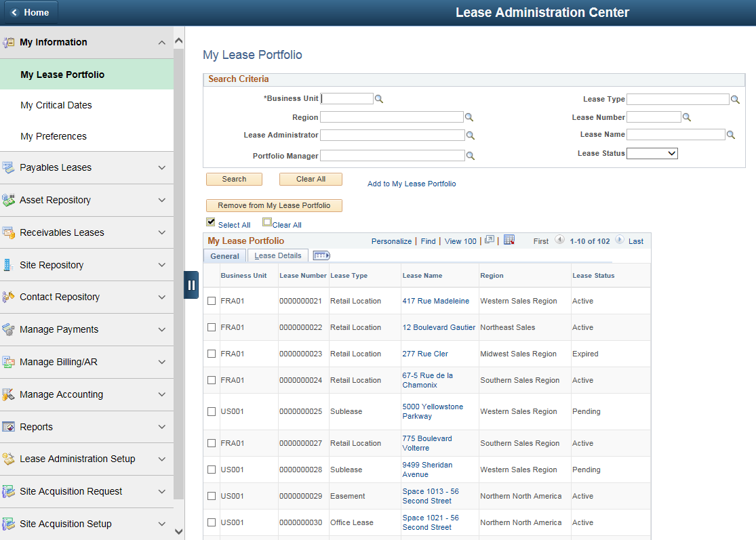Select My Critical Dates in the sidebar
This screenshot has height=540, width=756.
tap(56, 104)
